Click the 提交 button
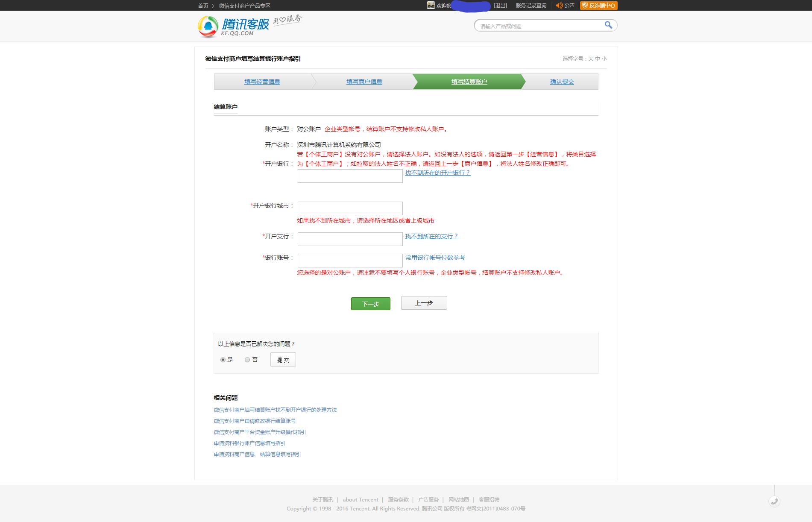Viewport: 812px width, 522px height. pos(282,359)
